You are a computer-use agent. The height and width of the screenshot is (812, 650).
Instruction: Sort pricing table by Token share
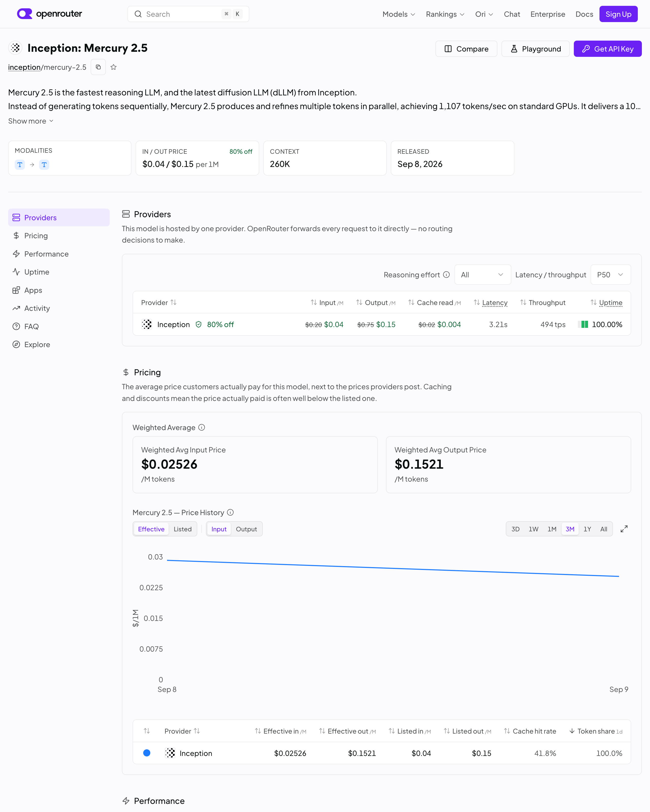point(595,731)
